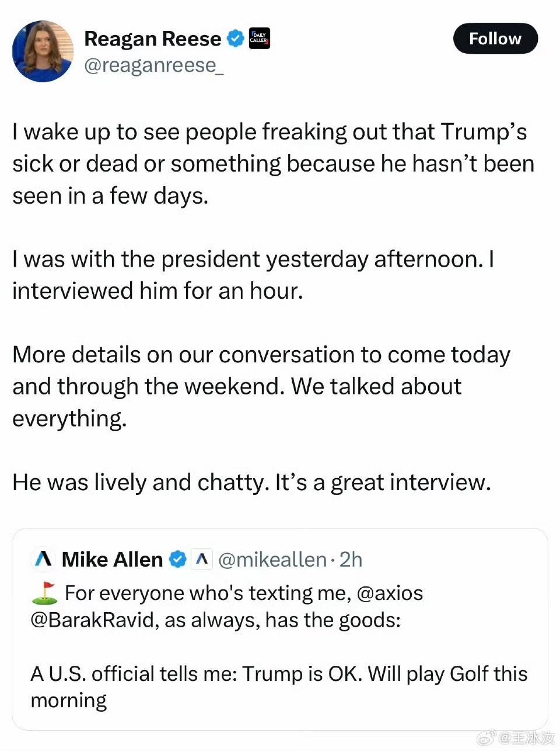560x751 pixels.
Task: Click the Mike Allen display name
Action: coord(113,560)
